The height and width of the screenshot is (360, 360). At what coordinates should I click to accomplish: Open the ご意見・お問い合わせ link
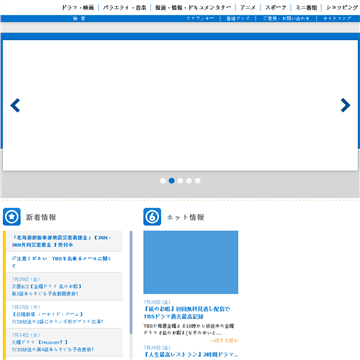click(x=286, y=19)
